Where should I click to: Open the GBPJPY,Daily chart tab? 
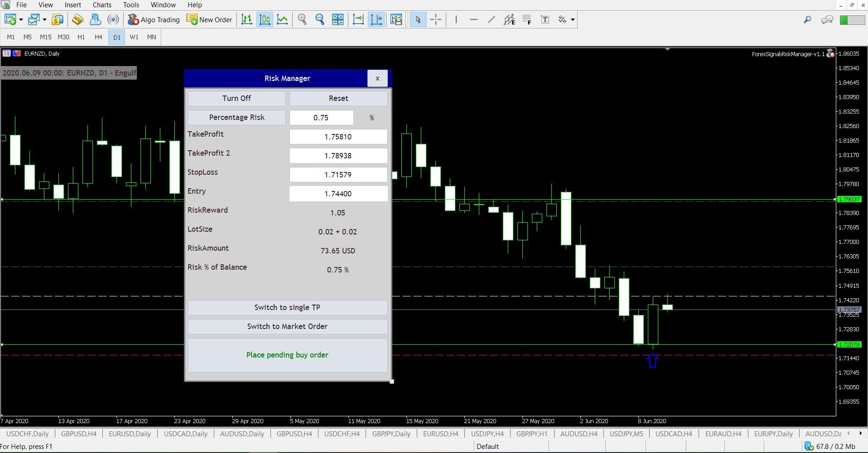(391, 434)
